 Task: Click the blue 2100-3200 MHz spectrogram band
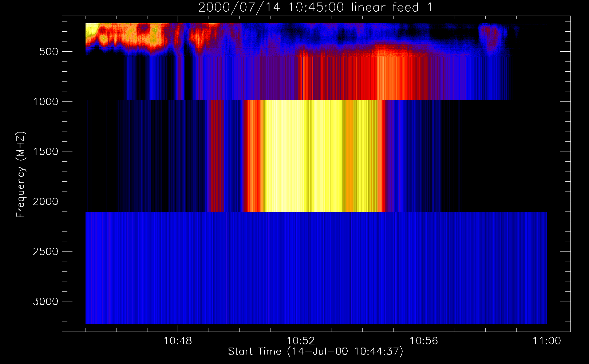316,268
